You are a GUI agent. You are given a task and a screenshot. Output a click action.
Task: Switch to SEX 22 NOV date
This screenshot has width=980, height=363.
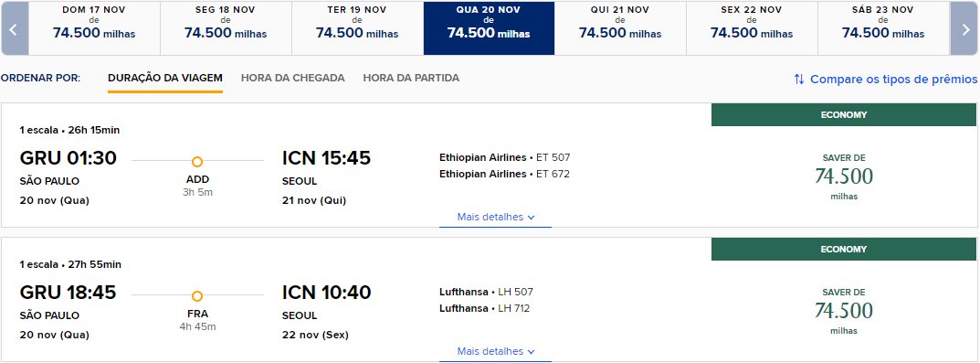click(752, 28)
